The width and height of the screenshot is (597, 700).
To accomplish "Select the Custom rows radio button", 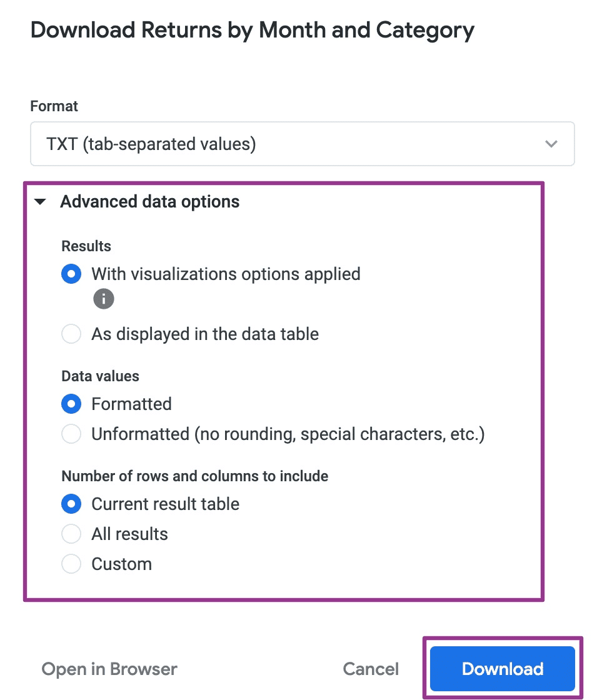I will point(71,564).
